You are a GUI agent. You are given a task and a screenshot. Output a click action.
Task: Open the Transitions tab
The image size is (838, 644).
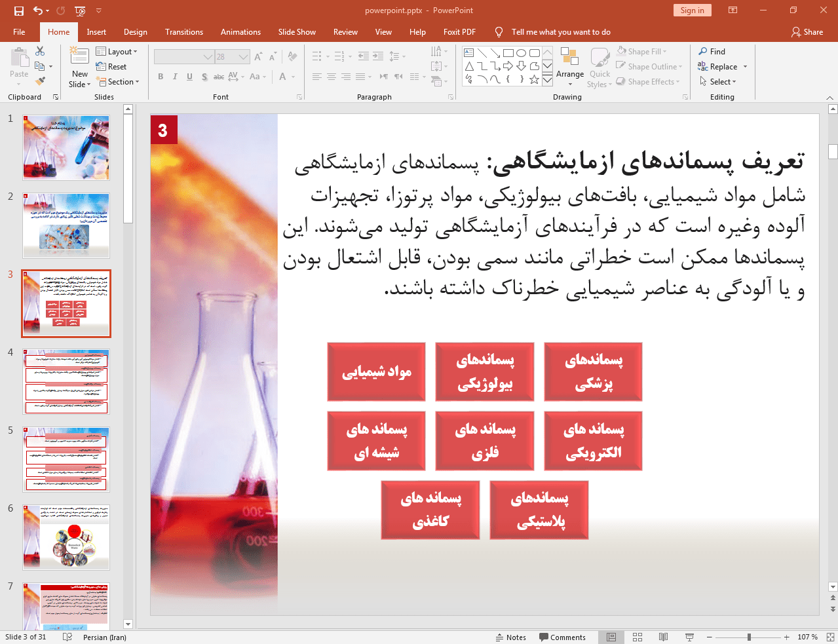click(x=183, y=32)
